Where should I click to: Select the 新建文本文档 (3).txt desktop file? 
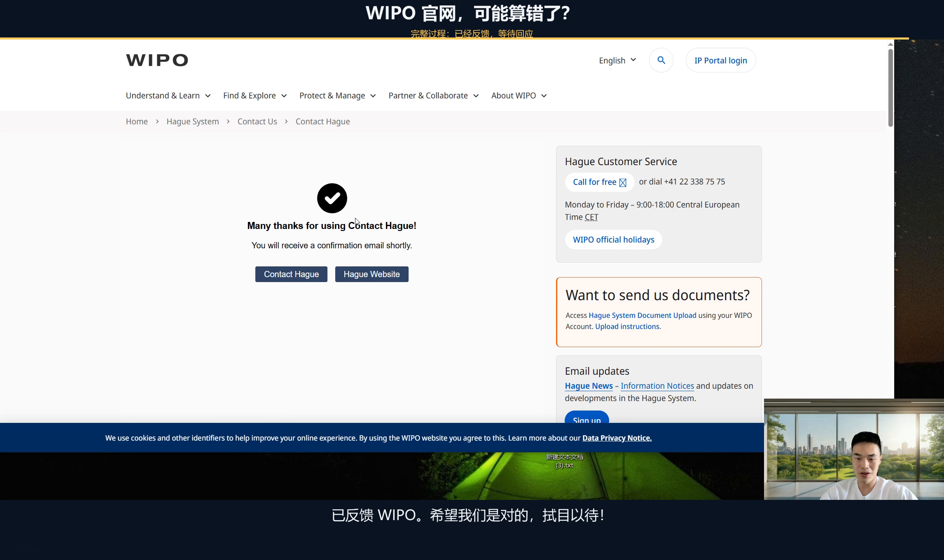click(x=564, y=461)
